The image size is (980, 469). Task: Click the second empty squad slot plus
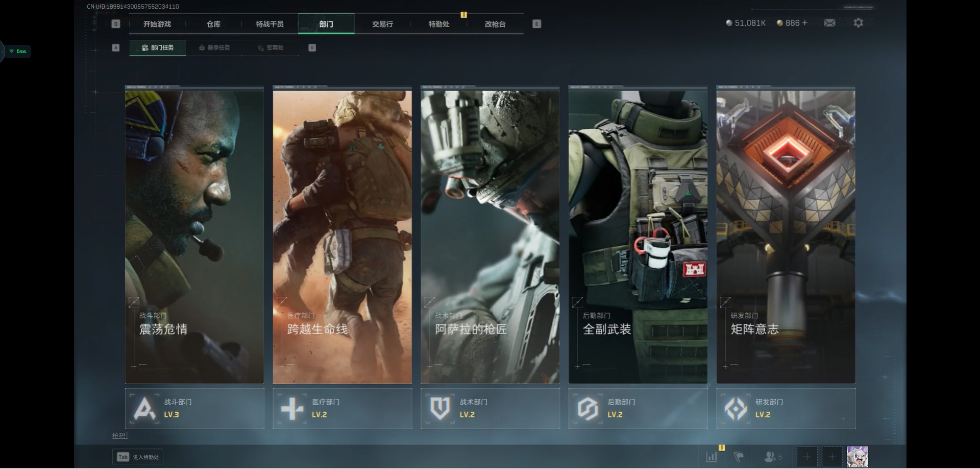[x=832, y=457]
